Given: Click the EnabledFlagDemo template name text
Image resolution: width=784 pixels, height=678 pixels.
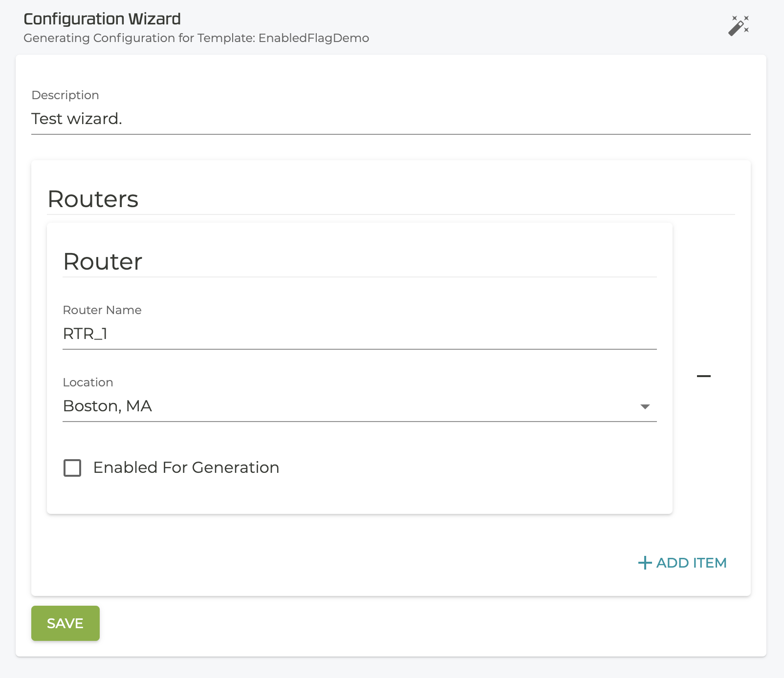Looking at the screenshot, I should pyautogui.click(x=314, y=38).
